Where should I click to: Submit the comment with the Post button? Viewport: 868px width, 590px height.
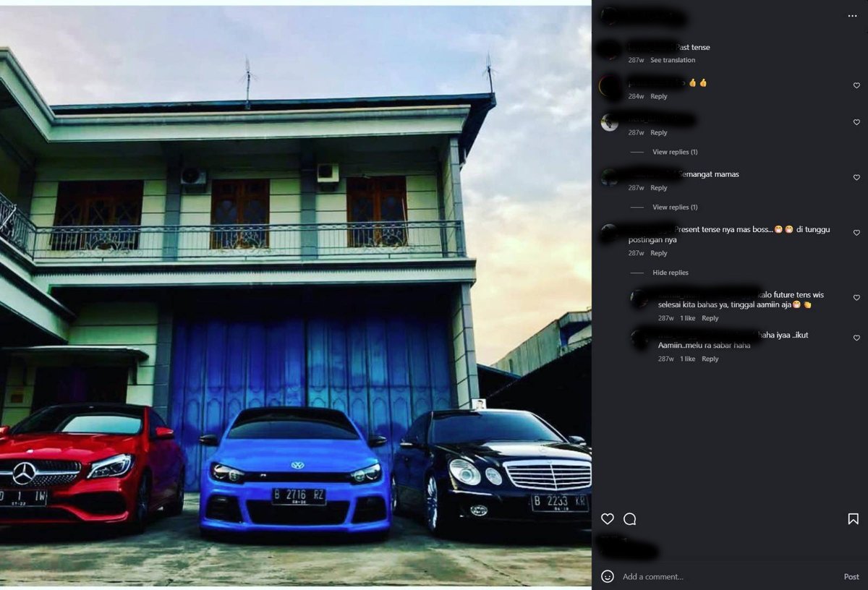point(851,576)
